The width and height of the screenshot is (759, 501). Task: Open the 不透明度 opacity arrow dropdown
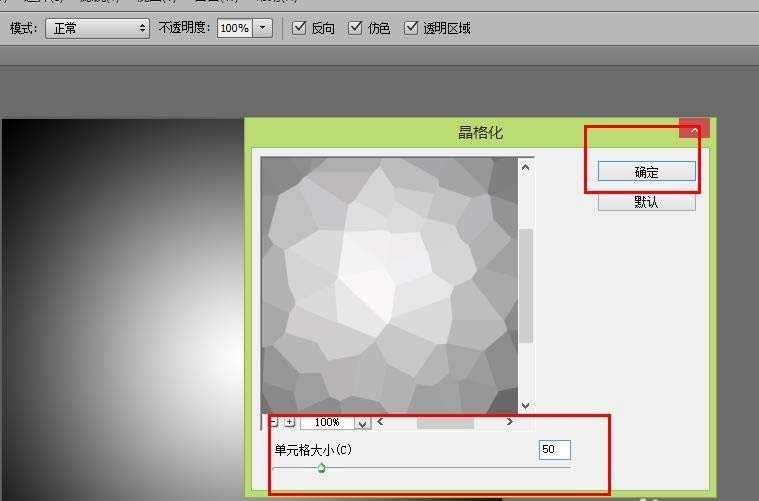tap(264, 28)
